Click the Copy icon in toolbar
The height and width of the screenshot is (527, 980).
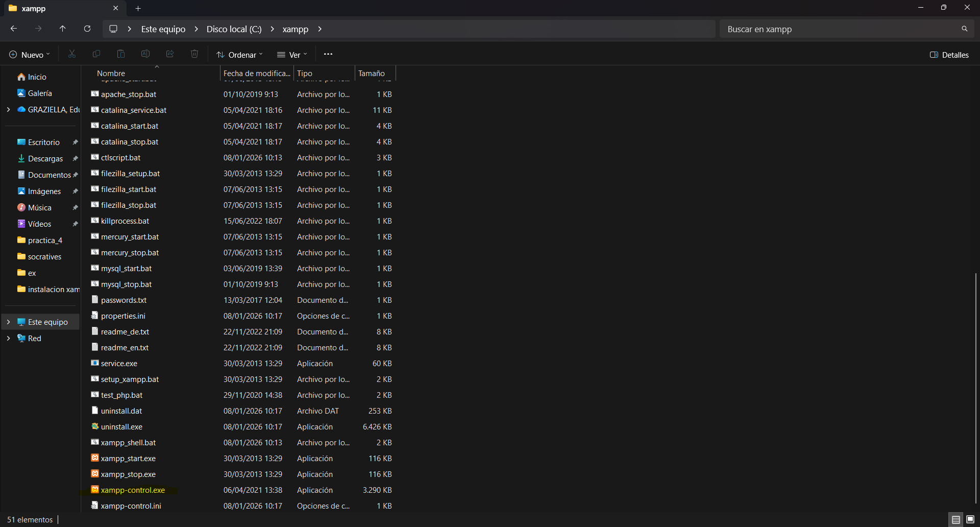coord(96,54)
